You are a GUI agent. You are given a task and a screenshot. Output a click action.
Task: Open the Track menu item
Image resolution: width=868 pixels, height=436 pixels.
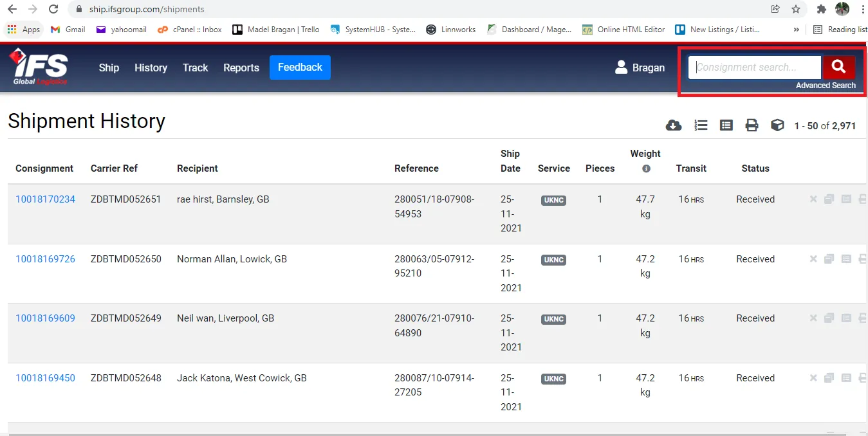195,68
